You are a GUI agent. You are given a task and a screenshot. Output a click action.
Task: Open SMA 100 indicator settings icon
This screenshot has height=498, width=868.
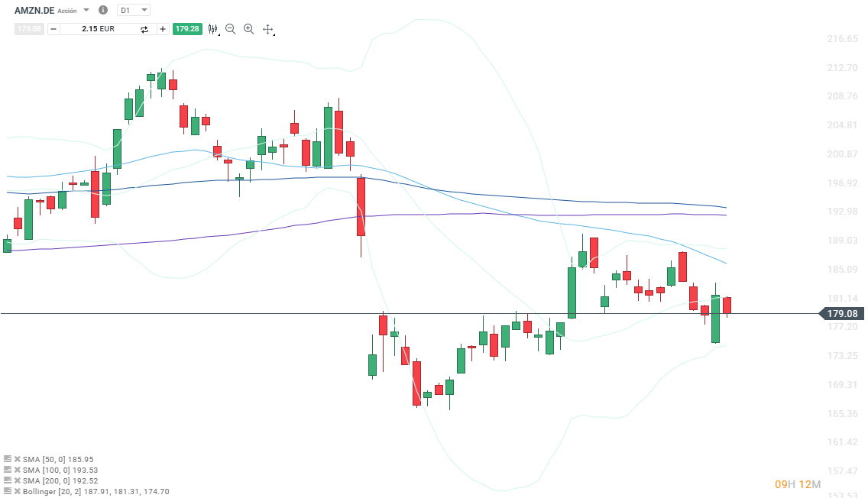coord(8,471)
